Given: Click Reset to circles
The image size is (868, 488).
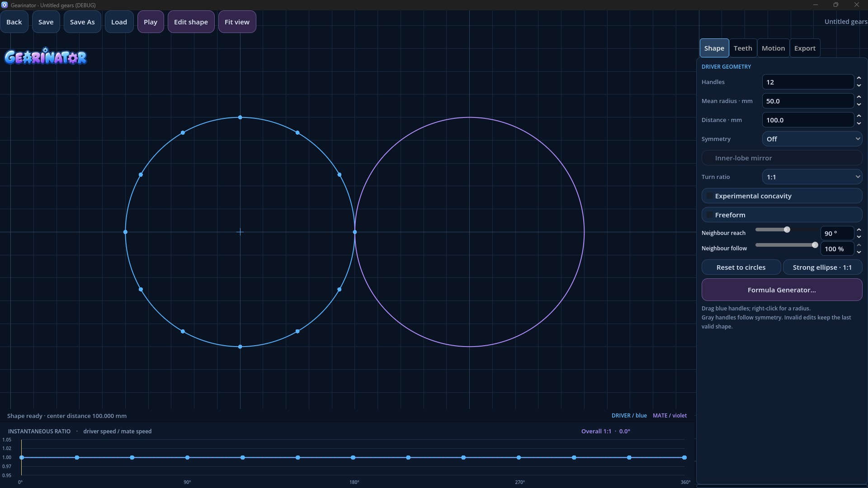Looking at the screenshot, I should 741,267.
